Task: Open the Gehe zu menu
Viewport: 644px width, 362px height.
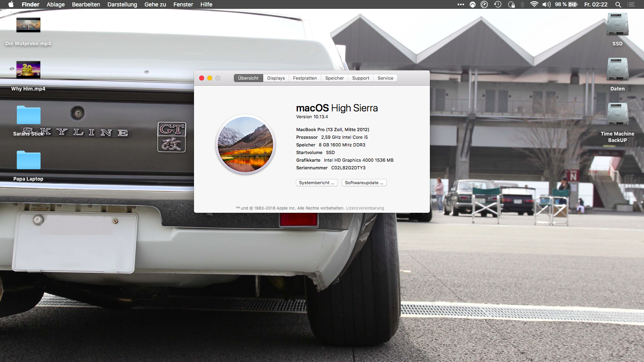Action: point(155,4)
